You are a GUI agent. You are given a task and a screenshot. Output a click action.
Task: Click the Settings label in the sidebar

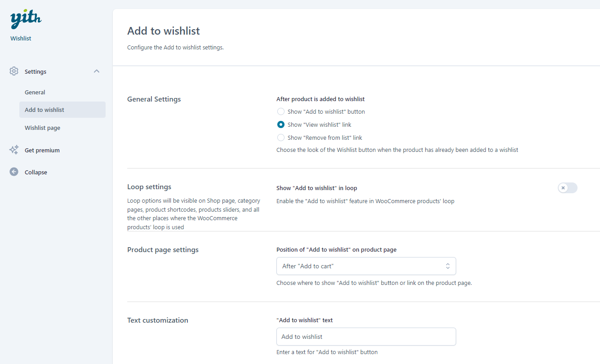36,71
